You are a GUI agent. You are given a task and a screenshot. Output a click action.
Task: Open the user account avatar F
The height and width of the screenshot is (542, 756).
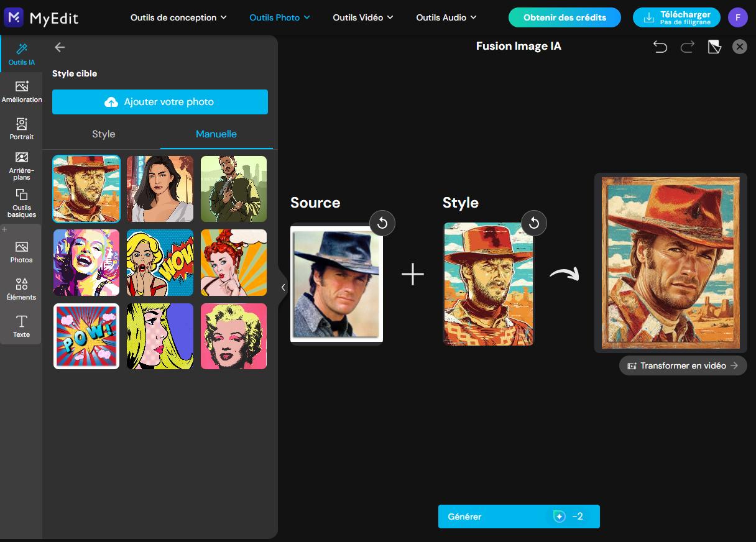point(737,17)
